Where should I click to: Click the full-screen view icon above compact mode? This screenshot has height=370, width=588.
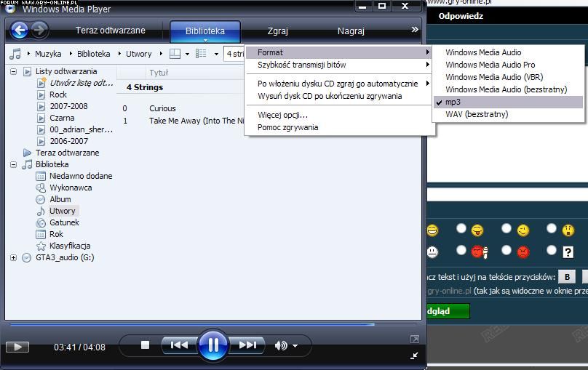(x=414, y=339)
